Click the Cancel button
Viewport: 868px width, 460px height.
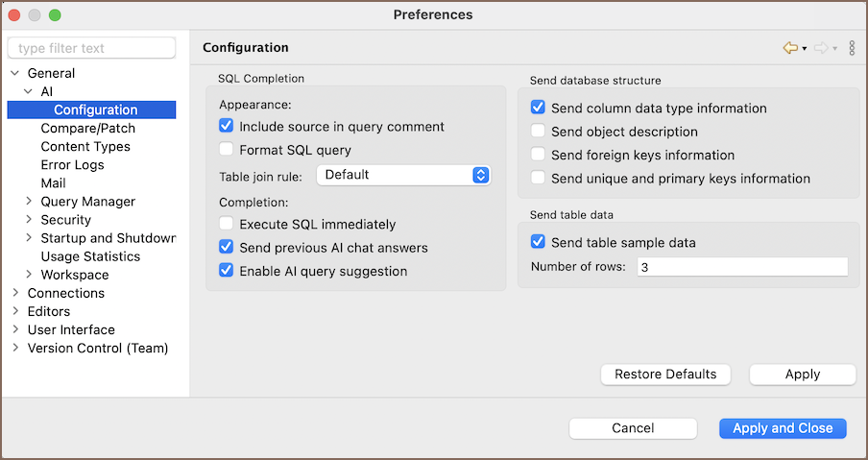(633, 428)
